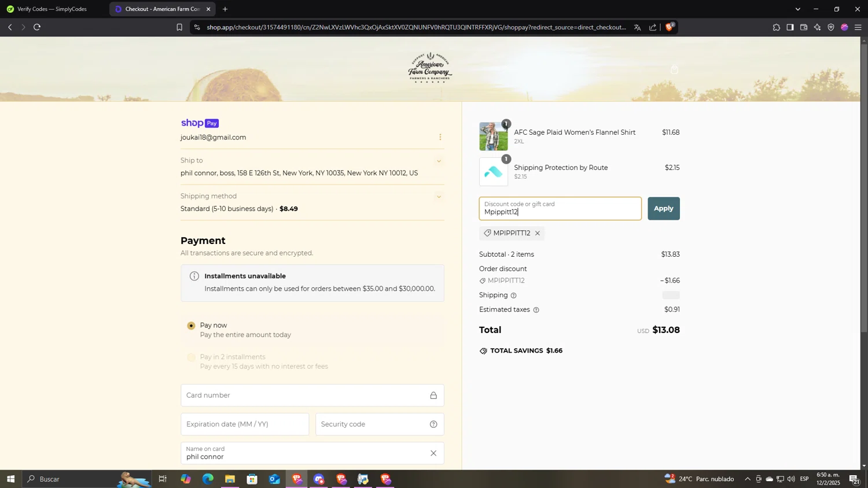Focus discount code or gift card field

[x=560, y=208]
